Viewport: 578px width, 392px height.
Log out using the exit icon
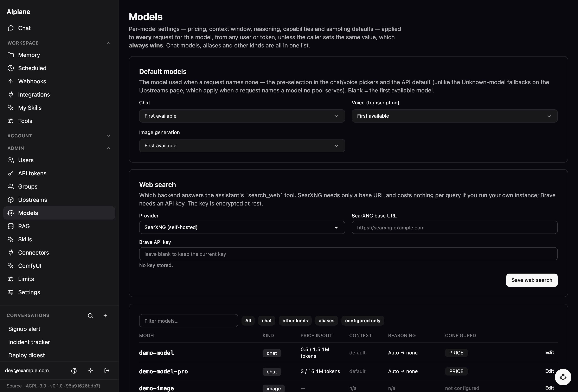pos(107,371)
